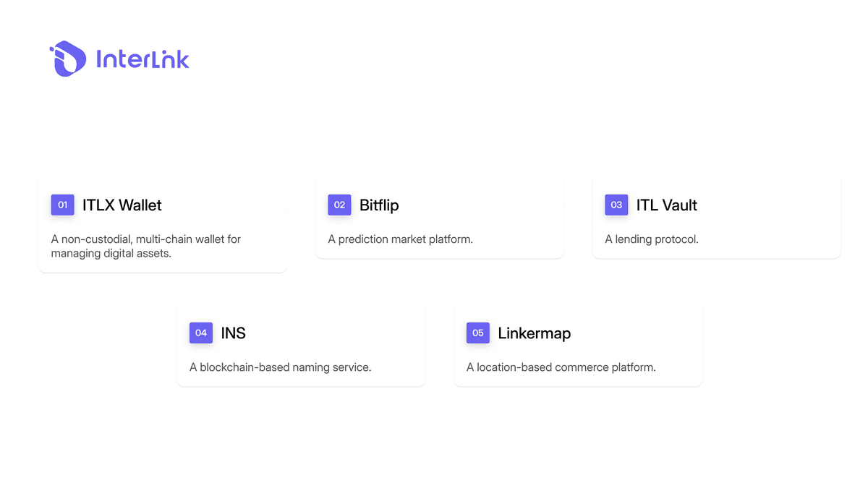Select the 03 number badge
Image resolution: width=868 pixels, height=488 pixels.
point(616,205)
